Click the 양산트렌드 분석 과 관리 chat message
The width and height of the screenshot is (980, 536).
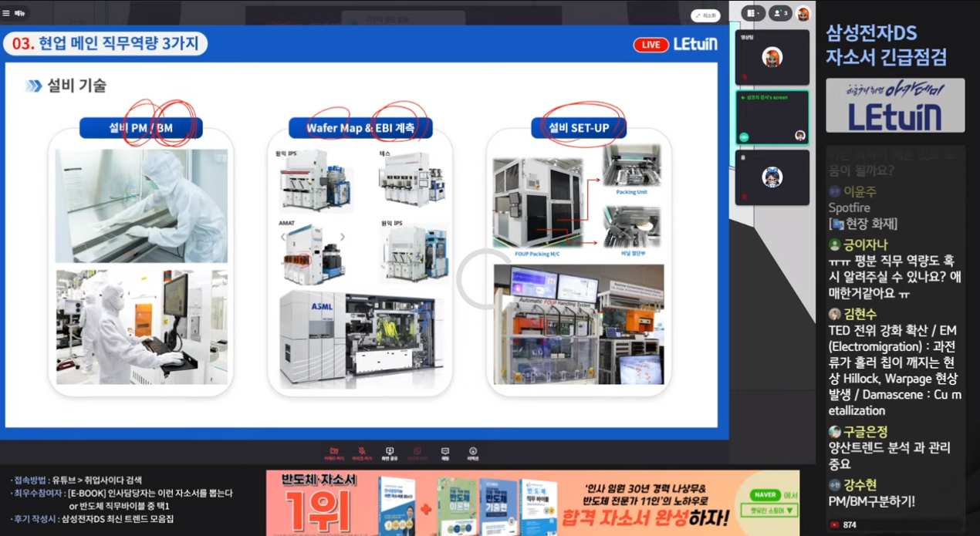pos(890,456)
